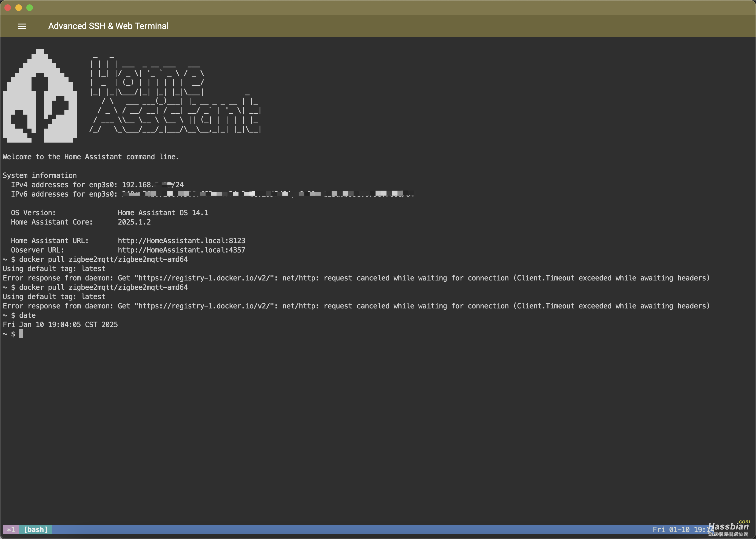Open the http://HomeAssistant.local:8123 URL
The width and height of the screenshot is (756, 539).
coord(181,241)
